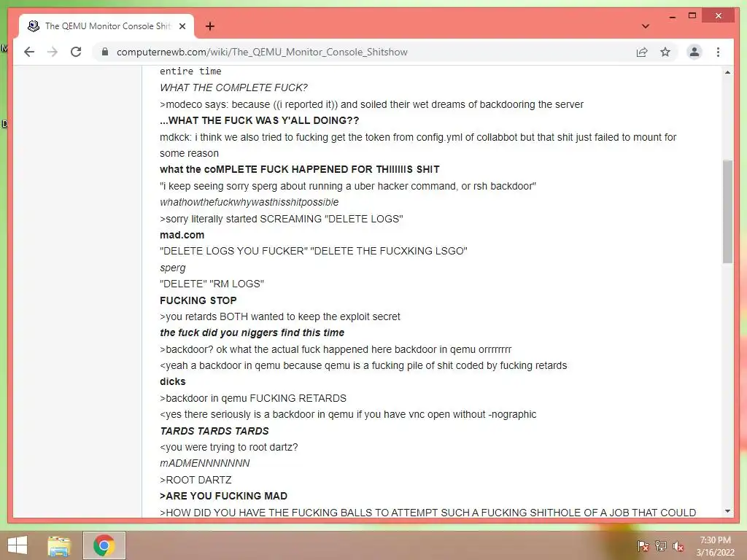Click the muted volume tray icon
The height and width of the screenshot is (560, 747).
(678, 546)
